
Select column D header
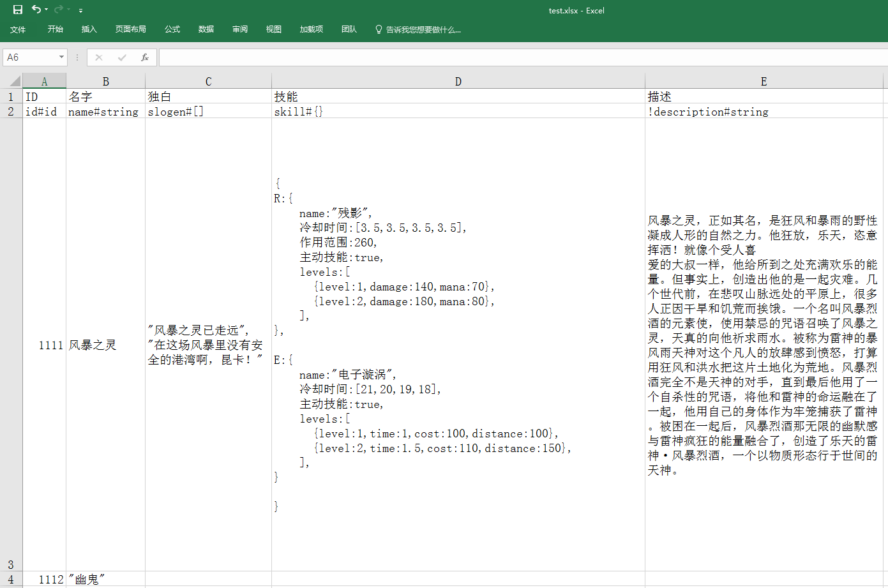tap(458, 81)
